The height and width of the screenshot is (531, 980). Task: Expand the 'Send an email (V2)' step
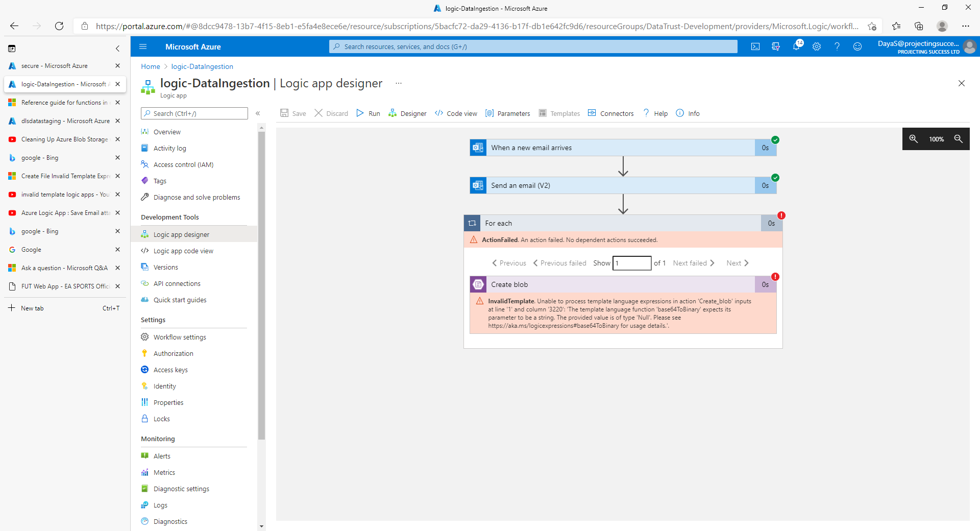(623, 185)
